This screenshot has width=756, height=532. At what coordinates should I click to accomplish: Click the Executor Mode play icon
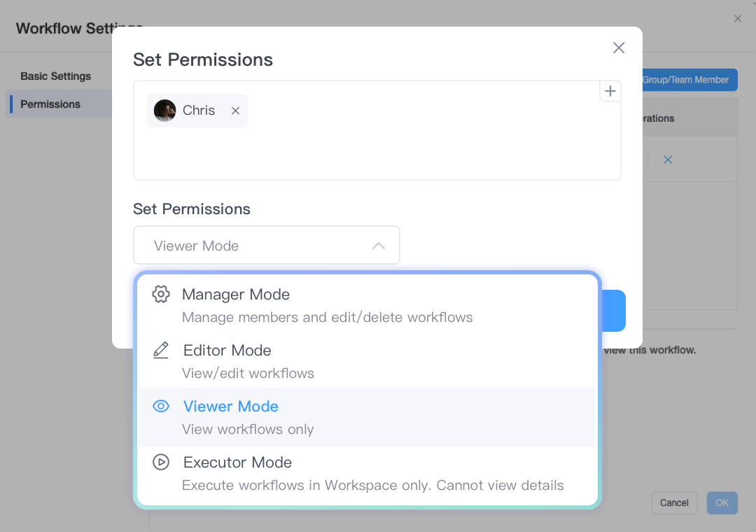(161, 462)
